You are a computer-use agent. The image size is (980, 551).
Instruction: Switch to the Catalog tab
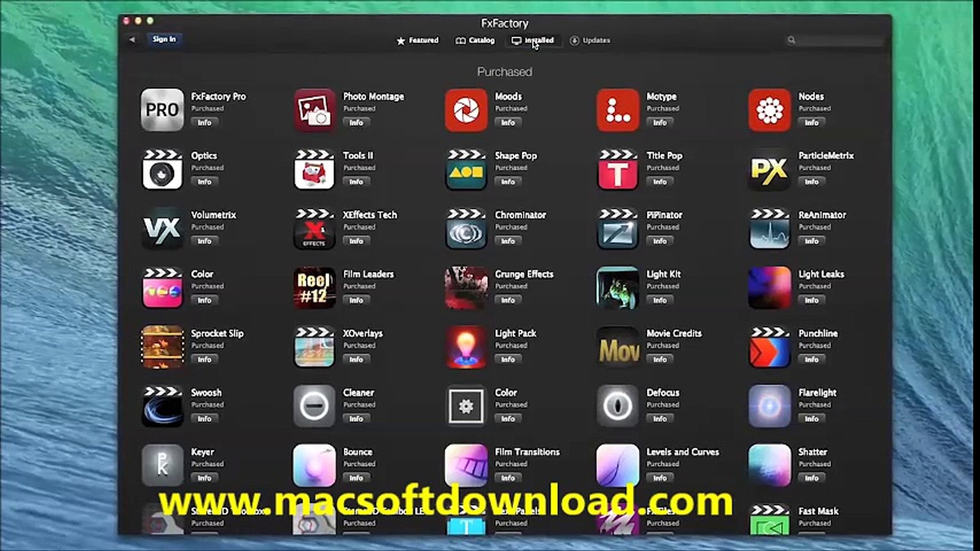coord(475,40)
